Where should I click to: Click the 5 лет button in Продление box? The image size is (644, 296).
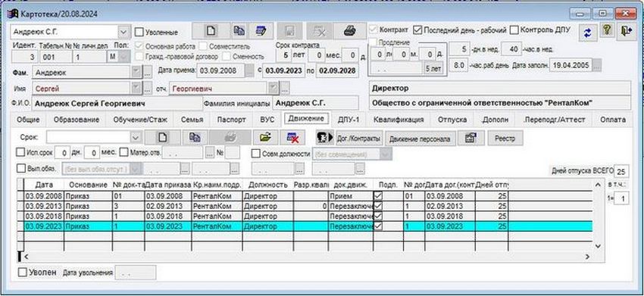(x=433, y=69)
